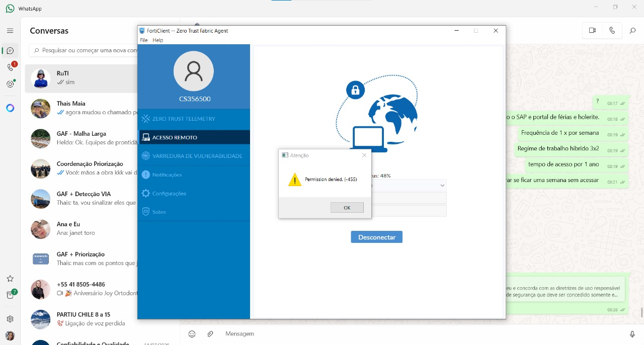Click the '?' message bubble

click(x=610, y=102)
